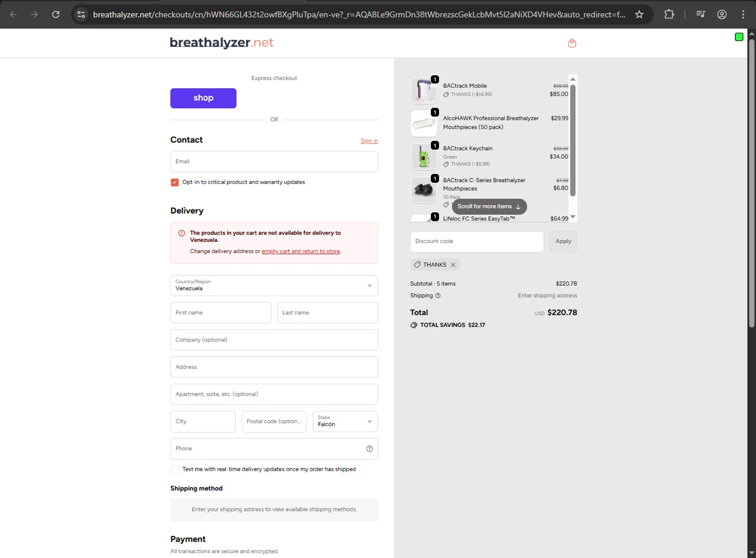Open Chrome three-dot menu

(x=743, y=15)
